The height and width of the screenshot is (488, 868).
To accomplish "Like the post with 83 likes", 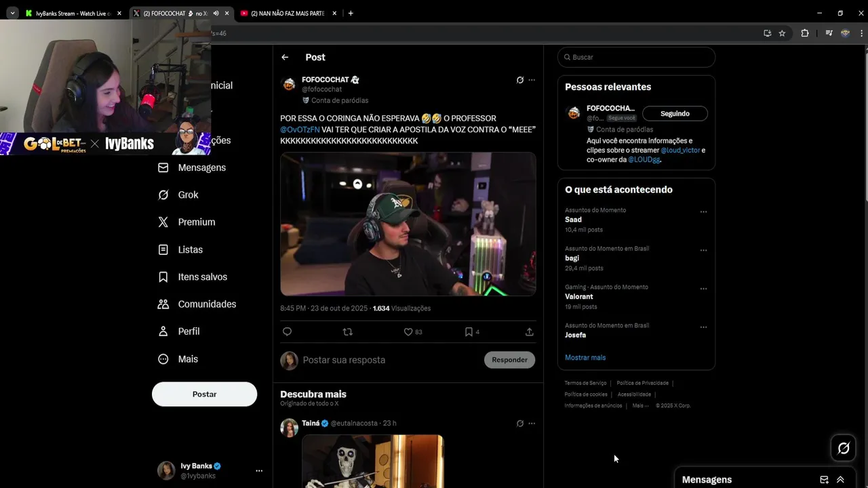I will coord(408,332).
